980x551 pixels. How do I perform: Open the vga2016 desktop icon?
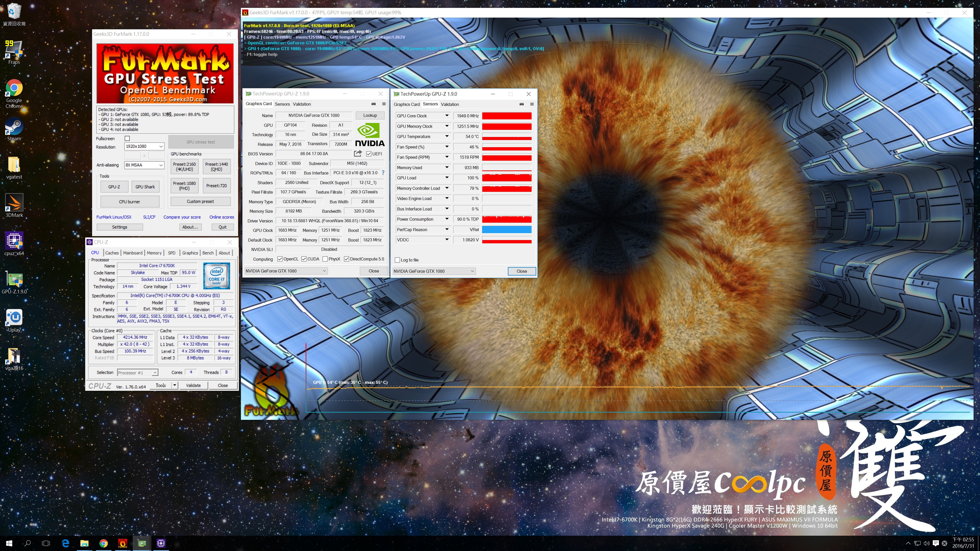(x=14, y=359)
